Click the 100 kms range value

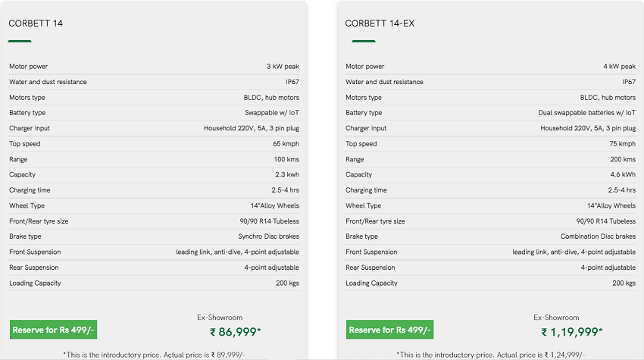(286, 159)
